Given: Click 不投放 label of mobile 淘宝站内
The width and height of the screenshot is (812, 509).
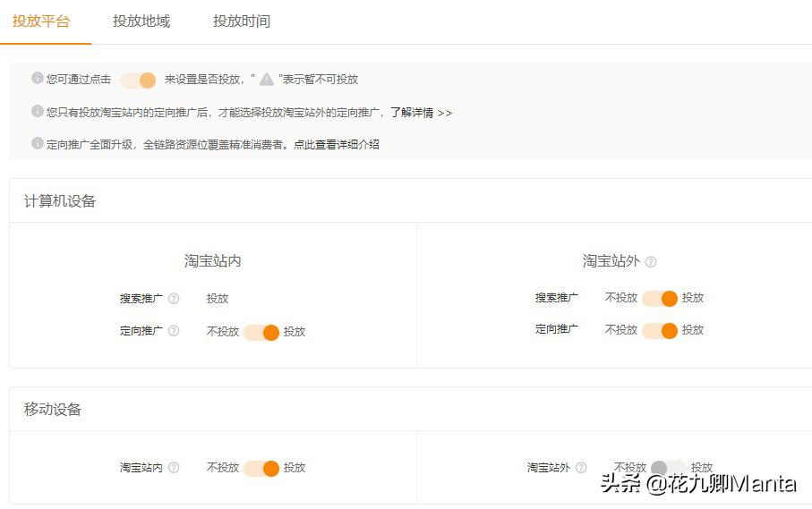Looking at the screenshot, I should pyautogui.click(x=223, y=467).
